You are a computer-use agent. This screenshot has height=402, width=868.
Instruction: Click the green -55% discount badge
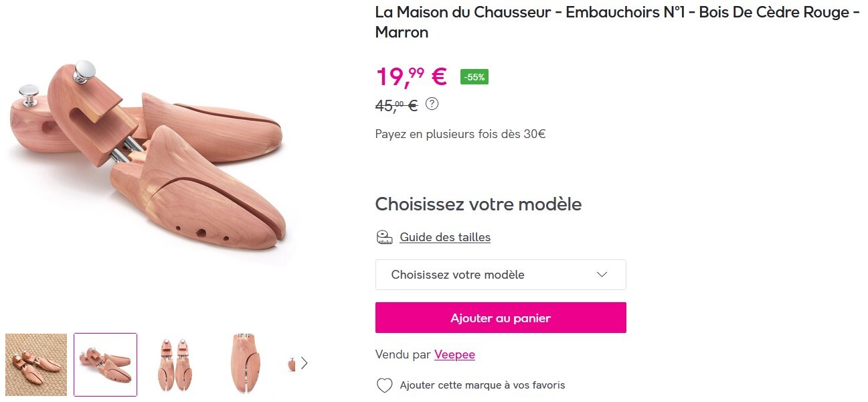[x=474, y=77]
